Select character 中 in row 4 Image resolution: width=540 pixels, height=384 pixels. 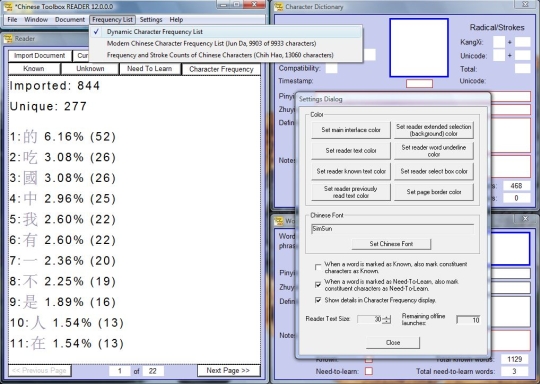pyautogui.click(x=30, y=199)
